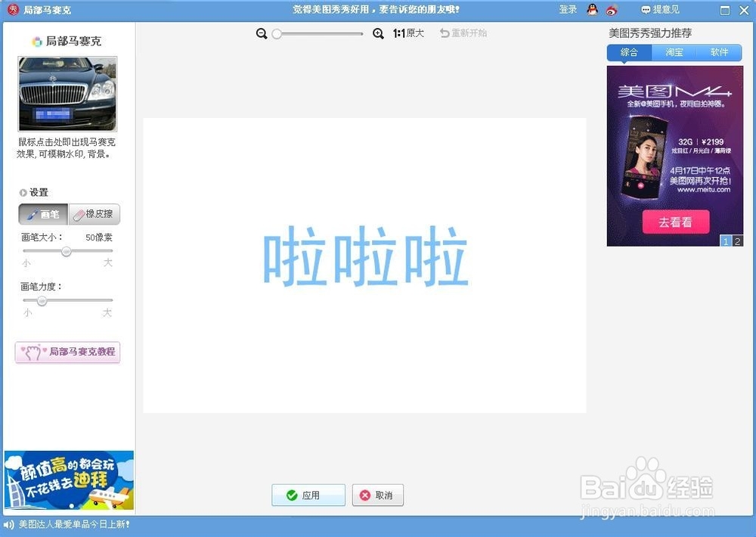
Task: Open page 2 of the recommendation ads
Action: [736, 241]
